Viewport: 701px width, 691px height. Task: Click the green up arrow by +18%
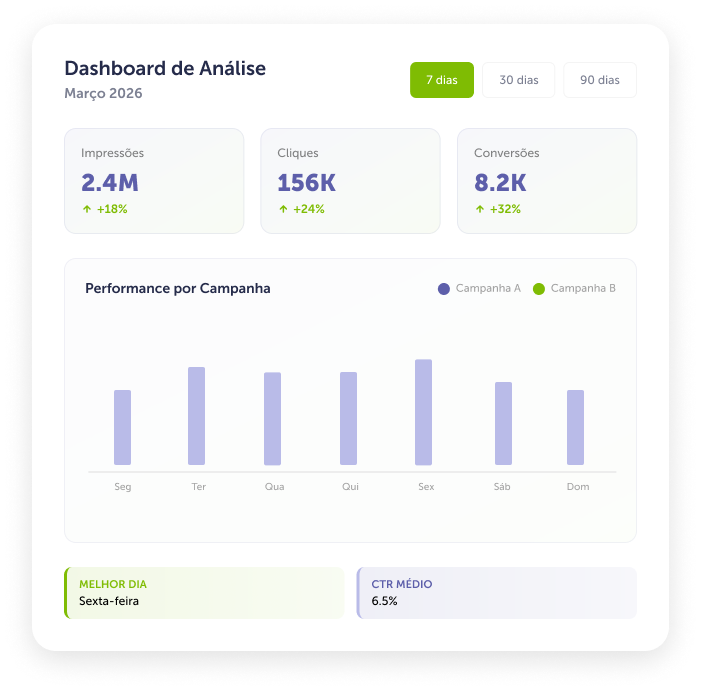tap(87, 209)
